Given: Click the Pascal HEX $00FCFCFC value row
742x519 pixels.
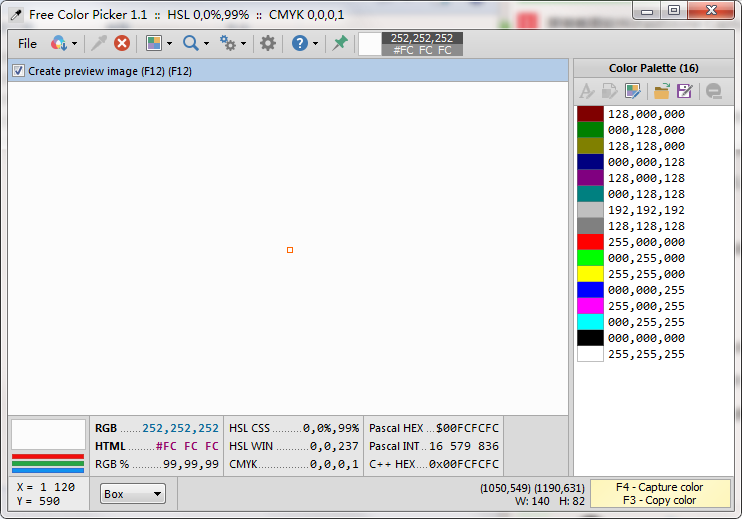Looking at the screenshot, I should tap(433, 428).
